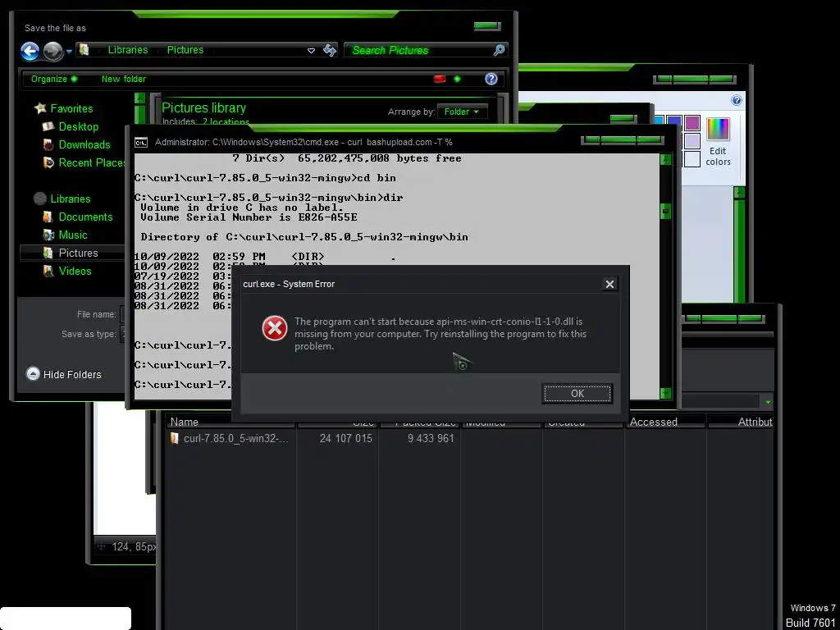Click the red error icon in dialog
The height and width of the screenshot is (630, 840).
click(x=274, y=328)
